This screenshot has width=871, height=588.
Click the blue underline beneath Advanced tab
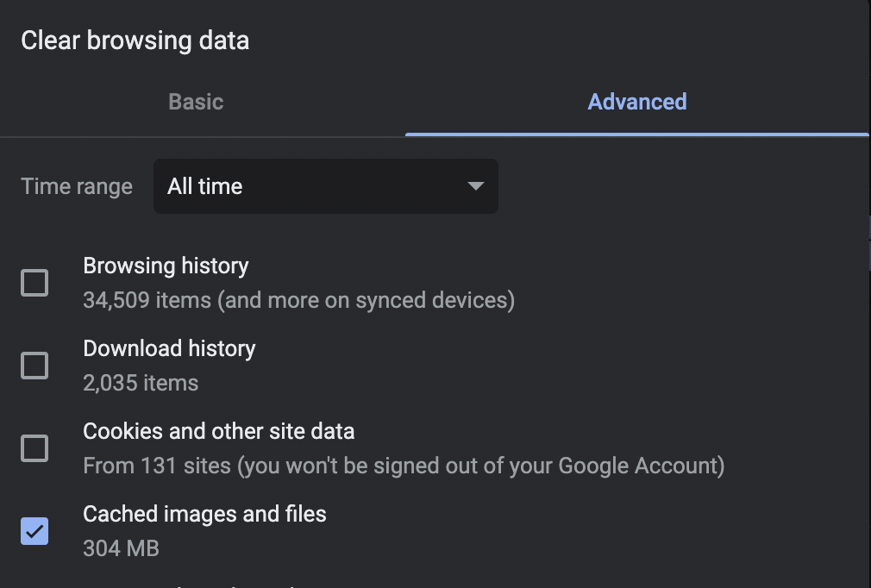(636, 134)
